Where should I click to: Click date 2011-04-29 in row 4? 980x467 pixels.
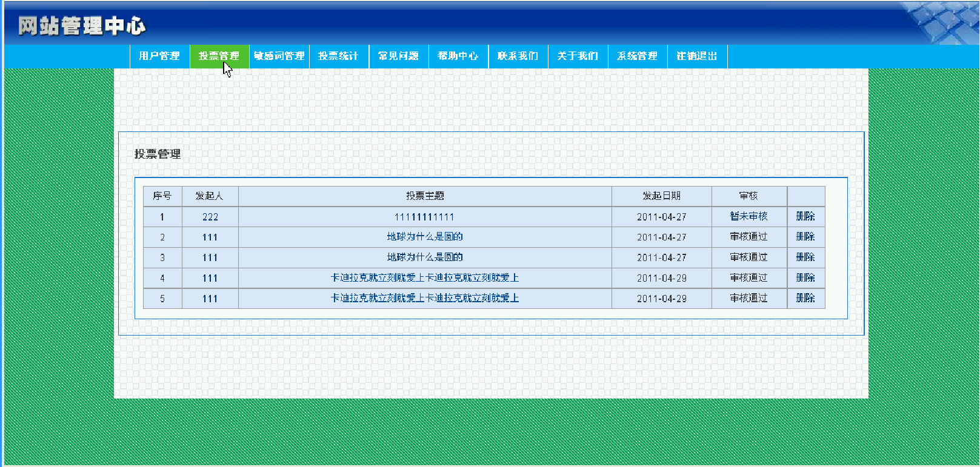pos(662,279)
